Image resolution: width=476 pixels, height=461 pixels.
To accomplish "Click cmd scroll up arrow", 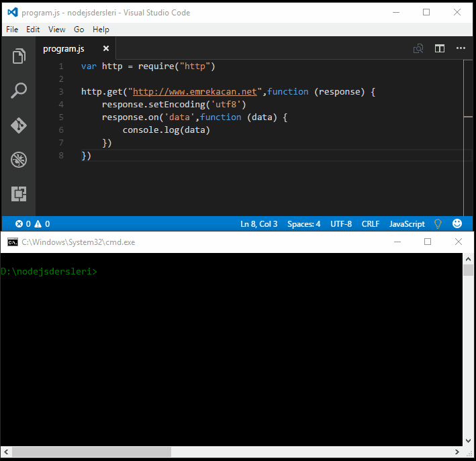I will point(468,259).
